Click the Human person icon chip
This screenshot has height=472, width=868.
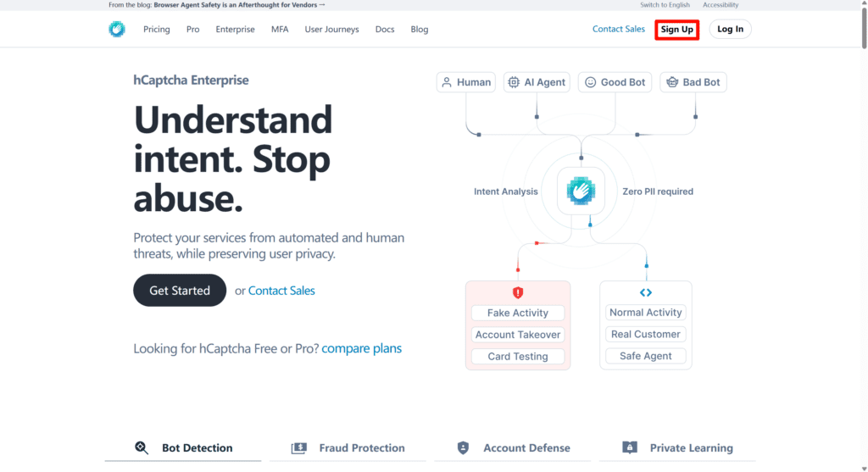coord(447,82)
